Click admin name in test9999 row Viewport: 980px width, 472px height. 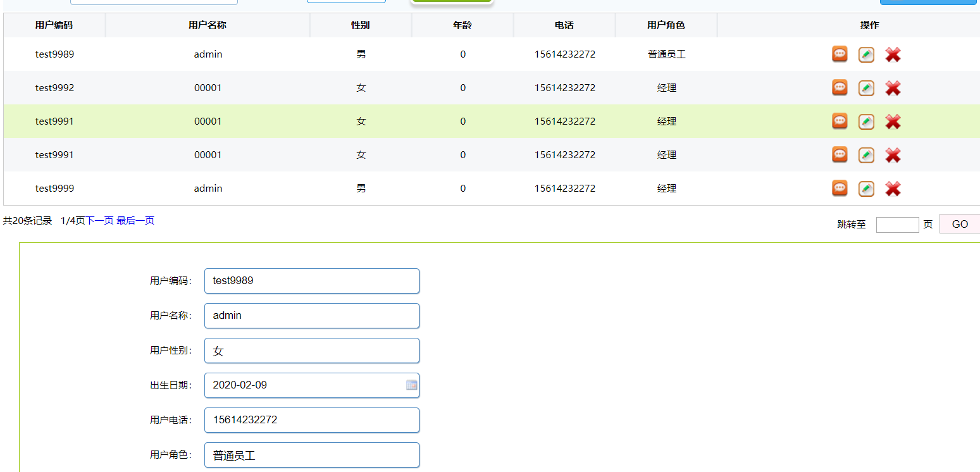click(208, 189)
